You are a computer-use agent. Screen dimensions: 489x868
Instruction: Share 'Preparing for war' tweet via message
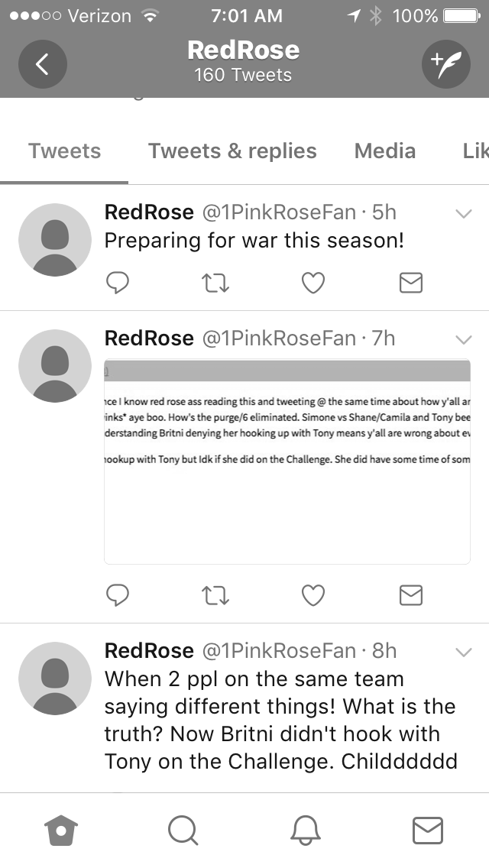click(411, 283)
